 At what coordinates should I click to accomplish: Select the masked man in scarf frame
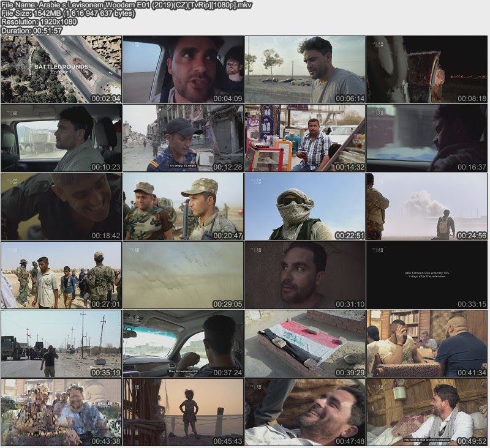305,206
